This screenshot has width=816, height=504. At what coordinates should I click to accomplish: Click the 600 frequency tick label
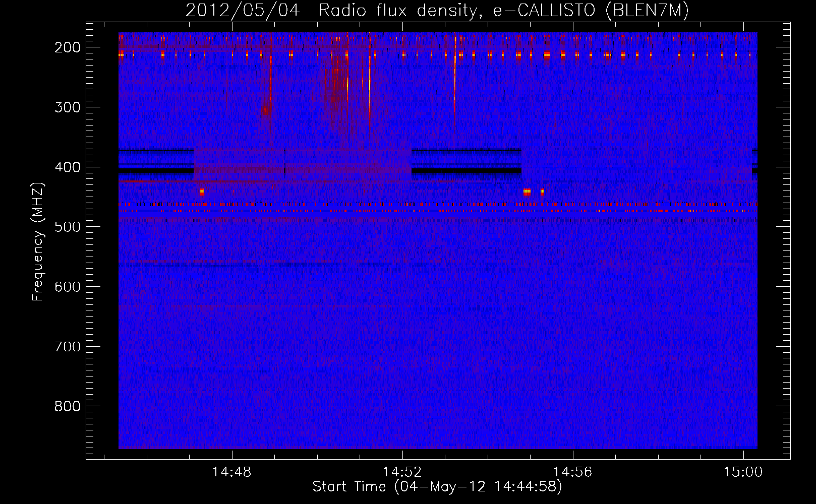pos(67,287)
